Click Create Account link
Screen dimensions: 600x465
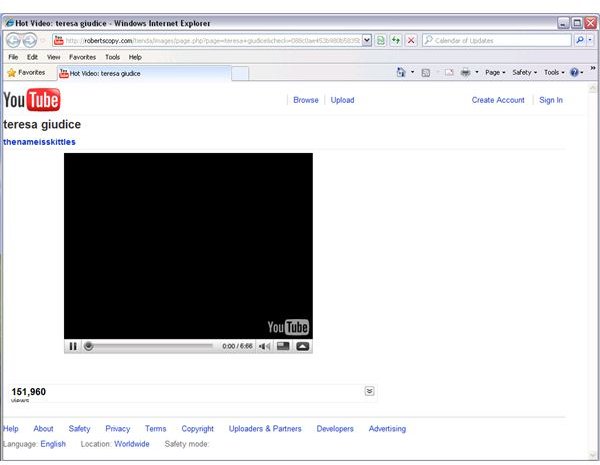498,100
